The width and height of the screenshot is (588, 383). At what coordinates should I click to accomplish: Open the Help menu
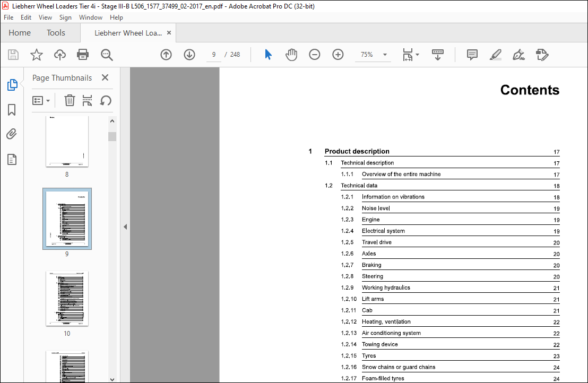pos(116,17)
